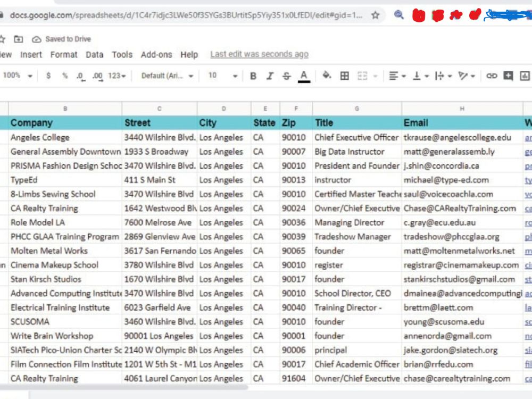Open the Add-ons menu
532x399 pixels.
point(156,55)
